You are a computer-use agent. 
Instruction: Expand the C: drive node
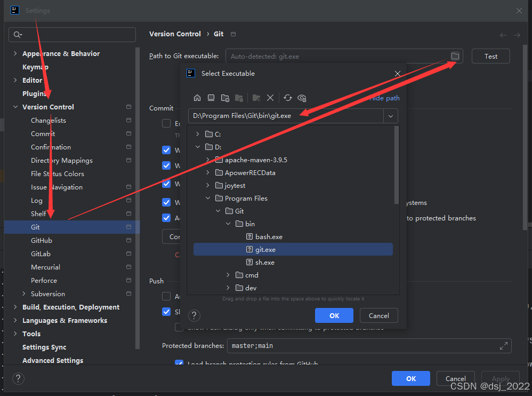[x=197, y=134]
